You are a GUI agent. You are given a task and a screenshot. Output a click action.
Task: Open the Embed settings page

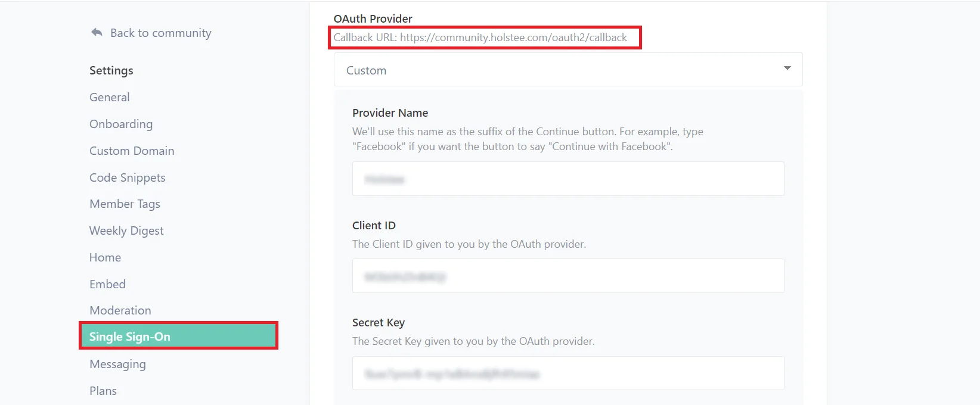pos(107,284)
